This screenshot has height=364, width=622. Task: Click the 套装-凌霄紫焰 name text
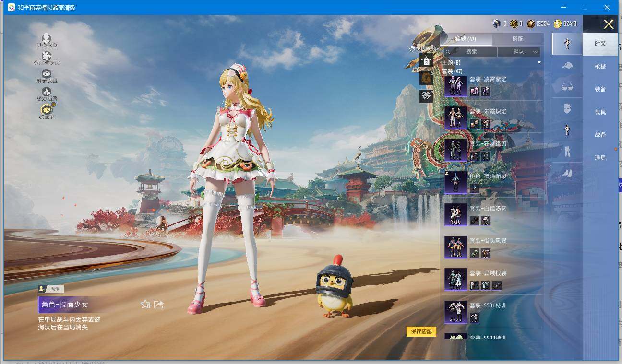pos(488,79)
